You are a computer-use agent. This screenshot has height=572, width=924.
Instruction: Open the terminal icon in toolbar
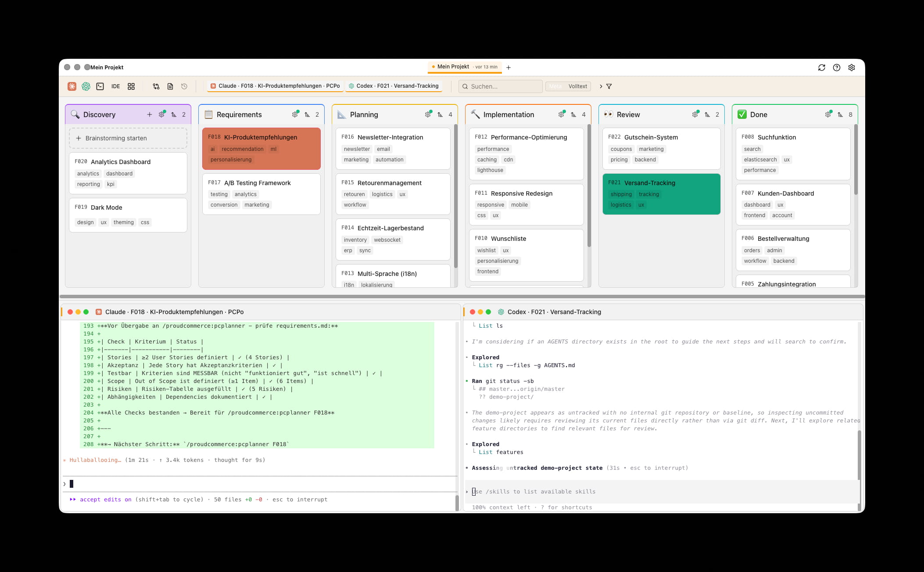[100, 86]
